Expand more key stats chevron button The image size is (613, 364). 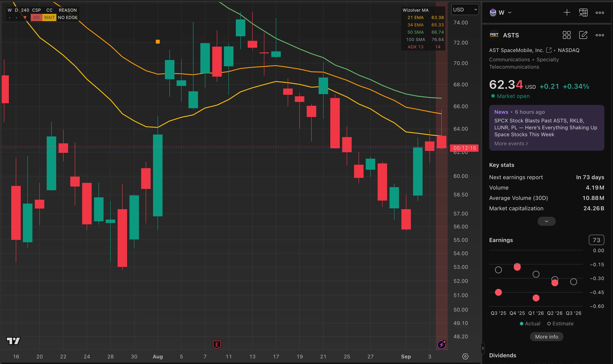(546, 221)
